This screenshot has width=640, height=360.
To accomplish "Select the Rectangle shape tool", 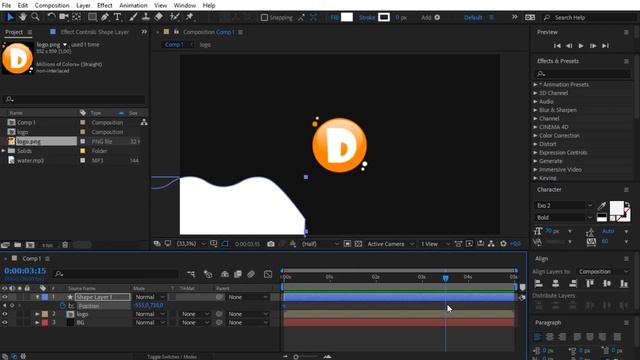I will point(93,17).
